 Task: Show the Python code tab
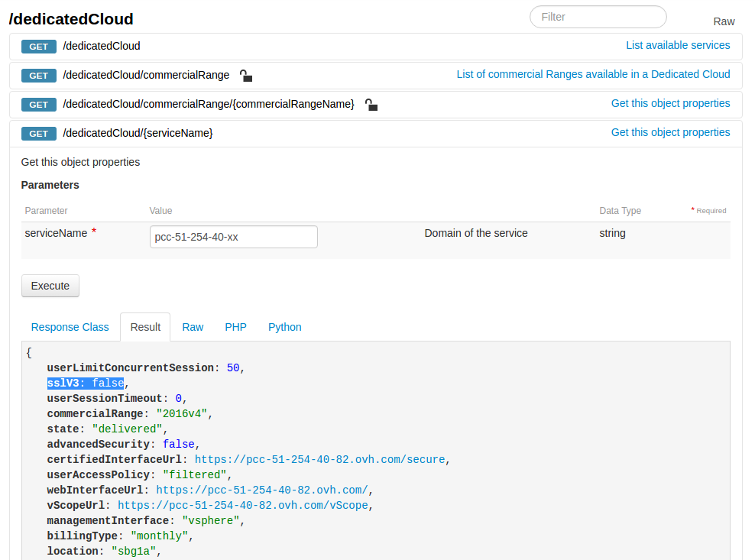pyautogui.click(x=284, y=327)
